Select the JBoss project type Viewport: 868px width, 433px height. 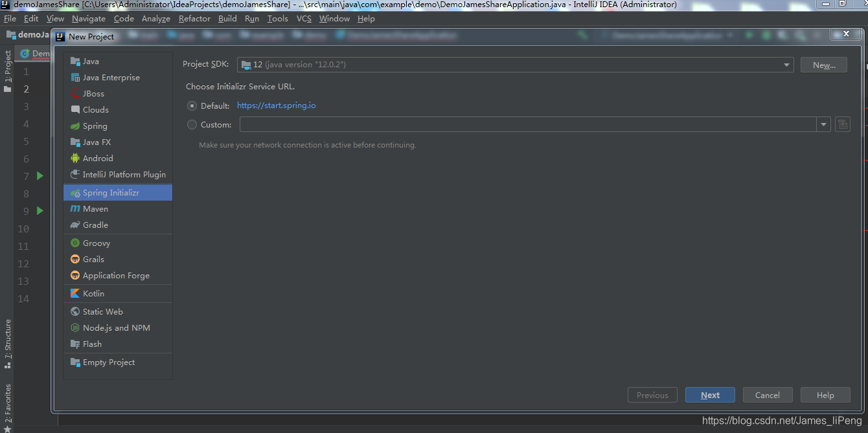pos(118,94)
